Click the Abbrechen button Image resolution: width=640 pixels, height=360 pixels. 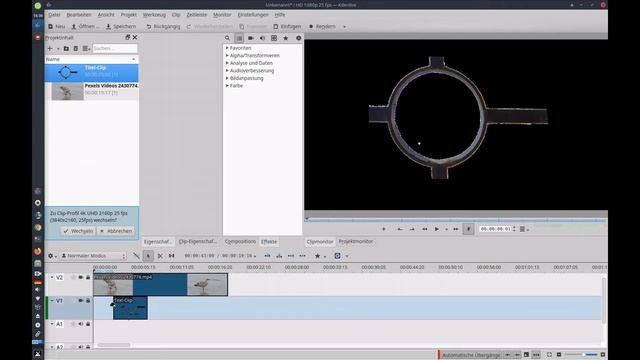[116, 231]
